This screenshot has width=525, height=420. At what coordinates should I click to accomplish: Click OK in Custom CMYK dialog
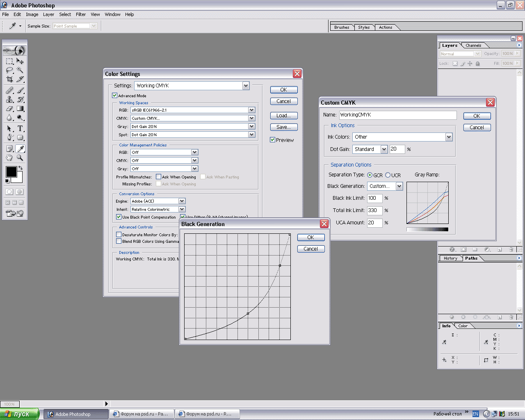point(477,116)
